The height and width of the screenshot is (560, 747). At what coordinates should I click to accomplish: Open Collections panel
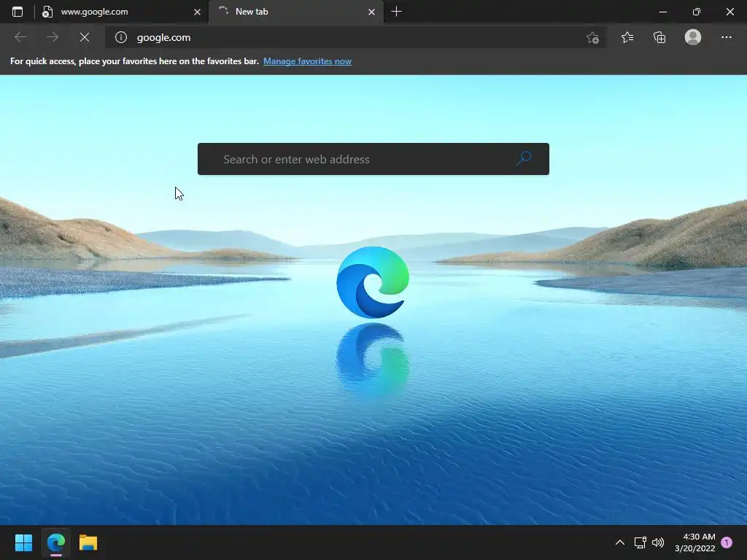pyautogui.click(x=659, y=37)
